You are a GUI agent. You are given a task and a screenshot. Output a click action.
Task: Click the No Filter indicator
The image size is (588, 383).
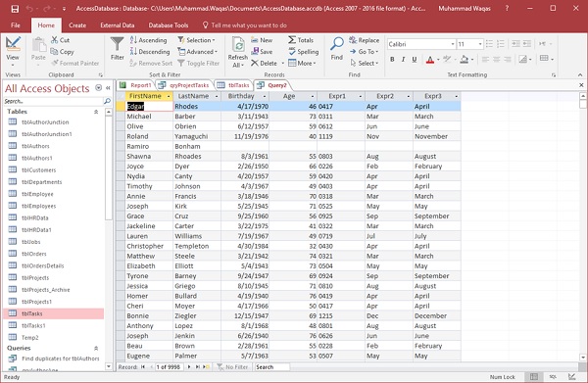point(233,367)
